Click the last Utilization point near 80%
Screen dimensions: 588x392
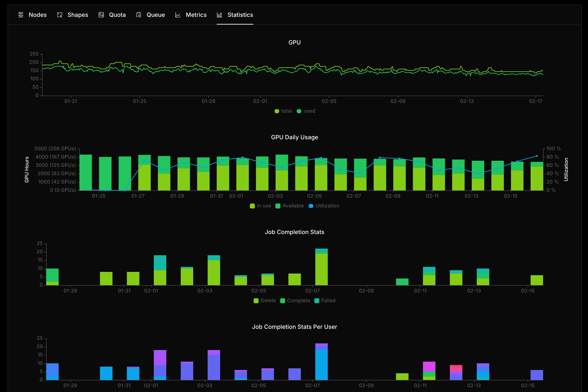point(537,156)
